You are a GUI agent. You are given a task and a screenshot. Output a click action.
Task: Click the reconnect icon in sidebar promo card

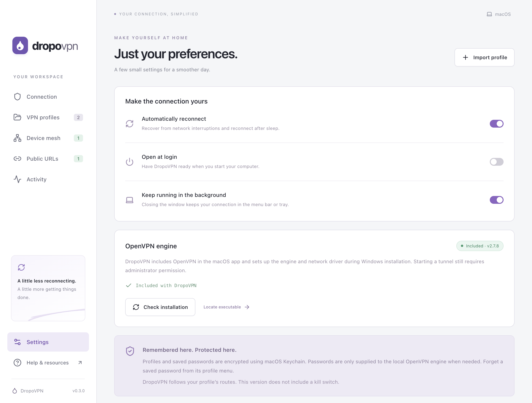(x=21, y=267)
